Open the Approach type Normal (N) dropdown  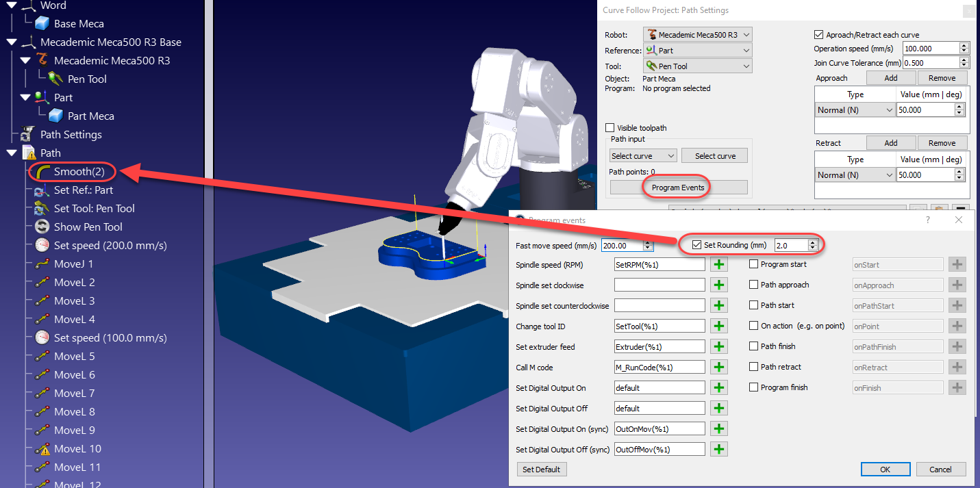click(x=855, y=110)
